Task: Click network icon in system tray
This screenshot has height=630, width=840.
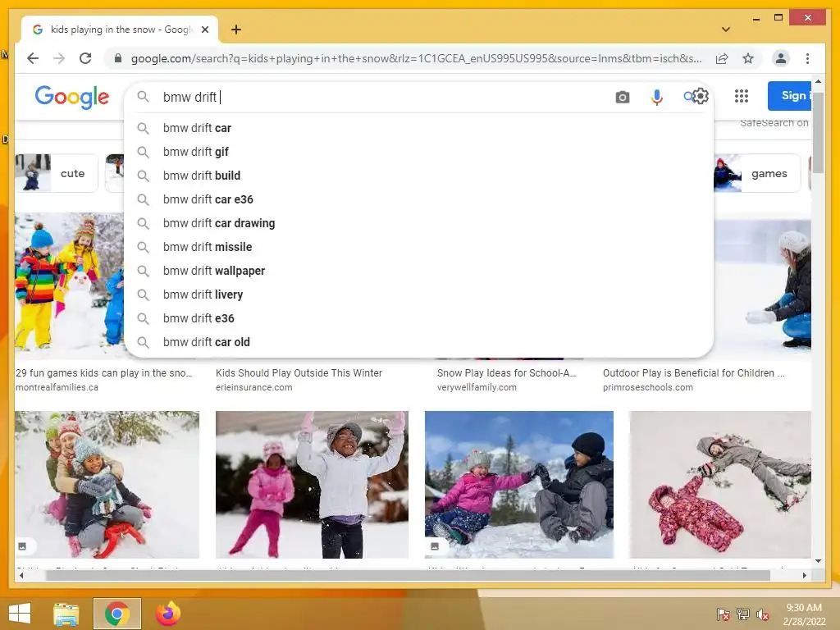Action: pos(743,614)
